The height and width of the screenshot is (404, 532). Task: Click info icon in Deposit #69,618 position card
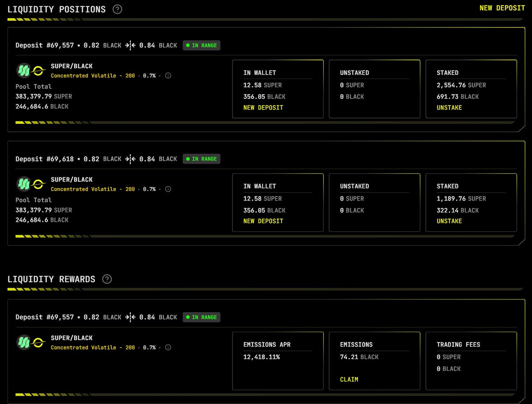[168, 189]
